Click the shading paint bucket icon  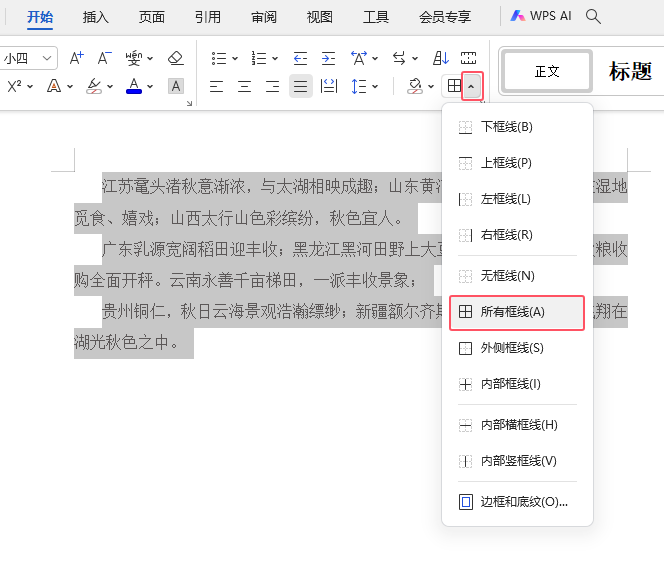pyautogui.click(x=415, y=86)
